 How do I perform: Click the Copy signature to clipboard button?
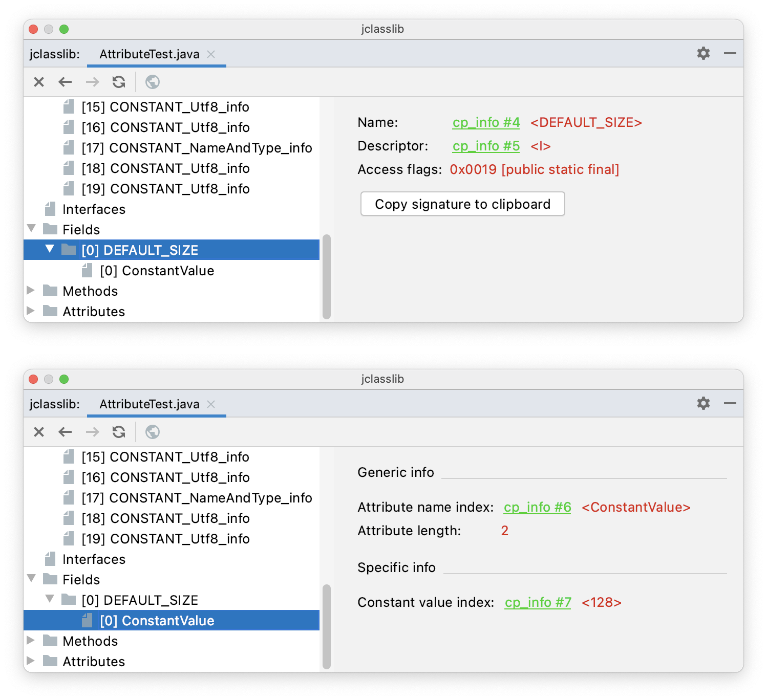(x=462, y=204)
